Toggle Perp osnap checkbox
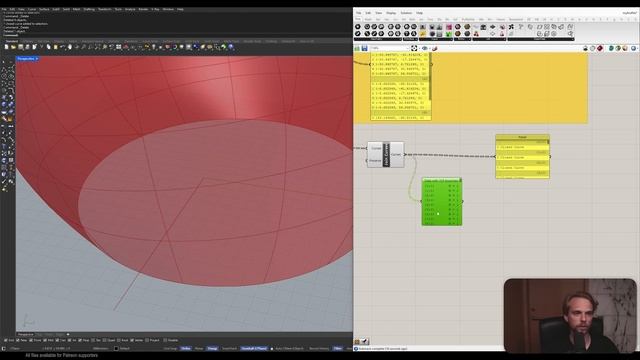The width and height of the screenshot is (640, 360). [80, 340]
